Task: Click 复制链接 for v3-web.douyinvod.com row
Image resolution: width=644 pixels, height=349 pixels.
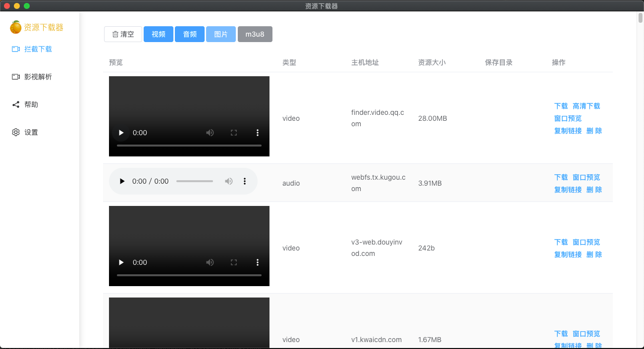Action: tap(568, 254)
